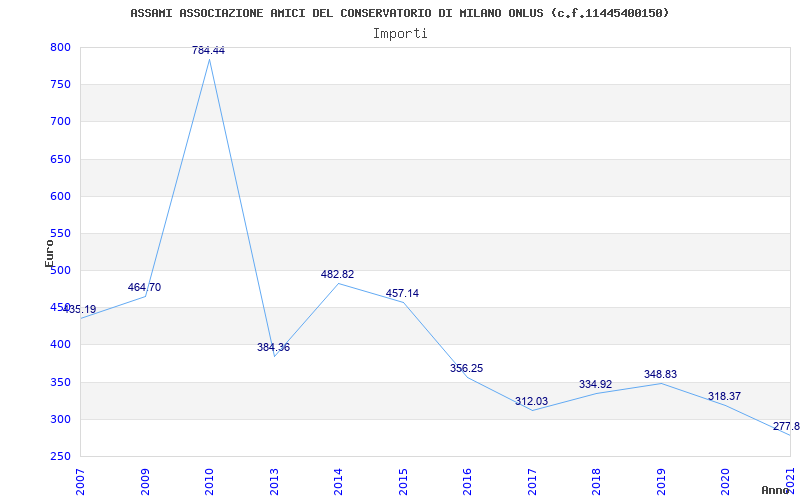Click the 700 y-axis tick label
This screenshot has height=500, width=800.
pyautogui.click(x=60, y=122)
